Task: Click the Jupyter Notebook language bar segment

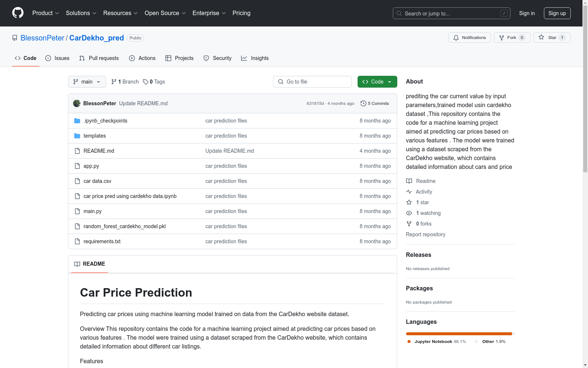Action: pyautogui.click(x=459, y=334)
